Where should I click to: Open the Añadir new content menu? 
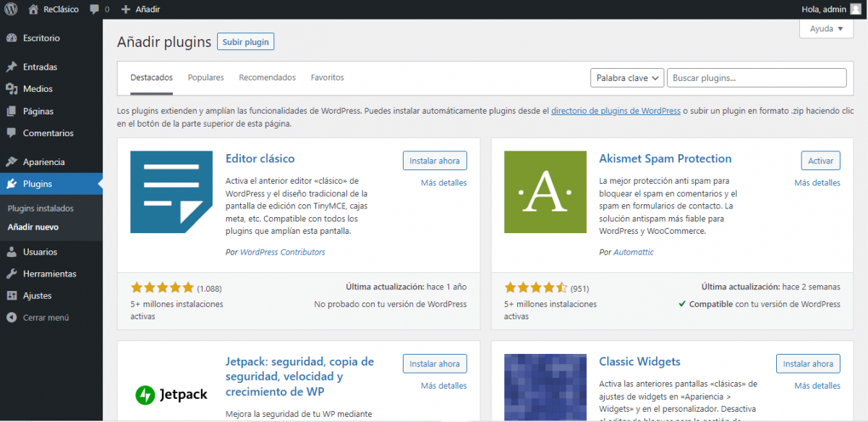(140, 9)
